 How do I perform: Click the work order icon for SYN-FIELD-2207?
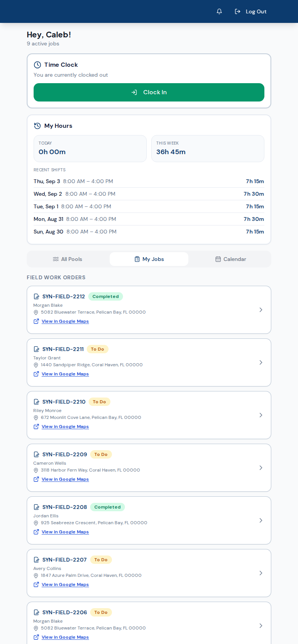pyautogui.click(x=37, y=560)
